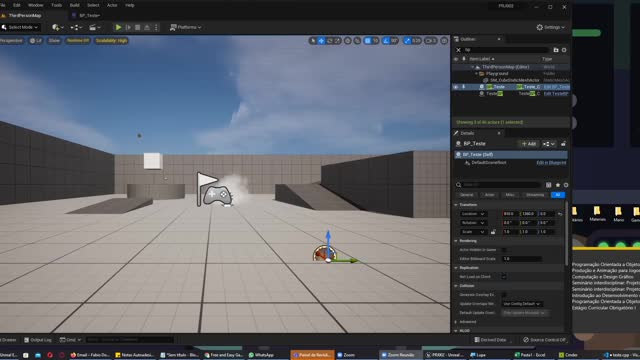This screenshot has height=360, width=640.
Task: Click the Perspective viewport mode button
Action: (11, 41)
